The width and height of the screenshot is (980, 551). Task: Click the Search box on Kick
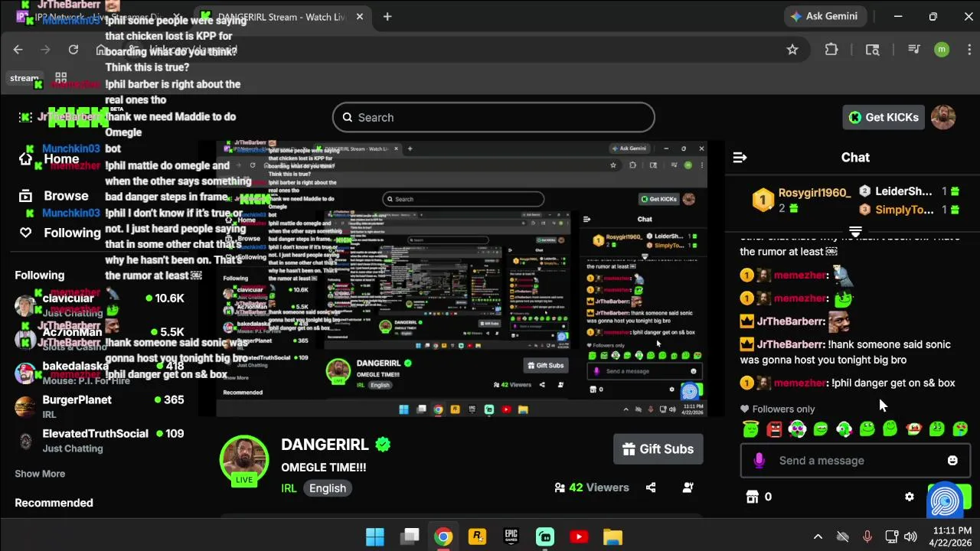tap(494, 117)
